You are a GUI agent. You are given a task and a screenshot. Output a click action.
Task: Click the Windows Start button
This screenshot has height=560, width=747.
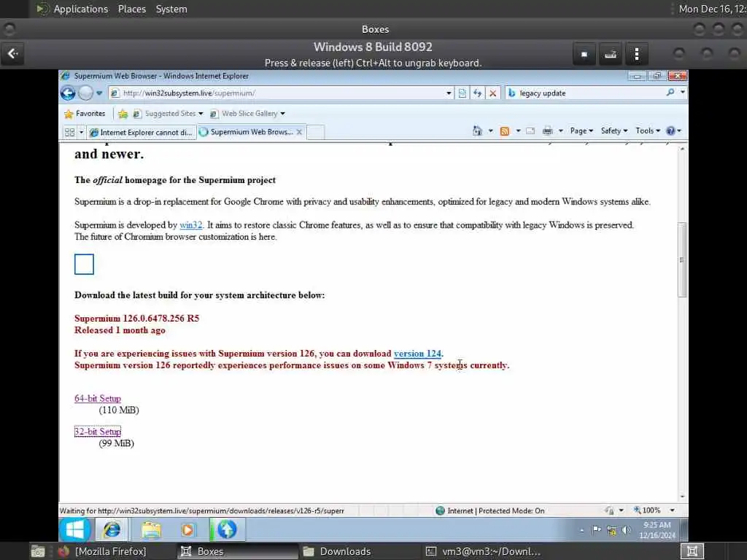(75, 529)
